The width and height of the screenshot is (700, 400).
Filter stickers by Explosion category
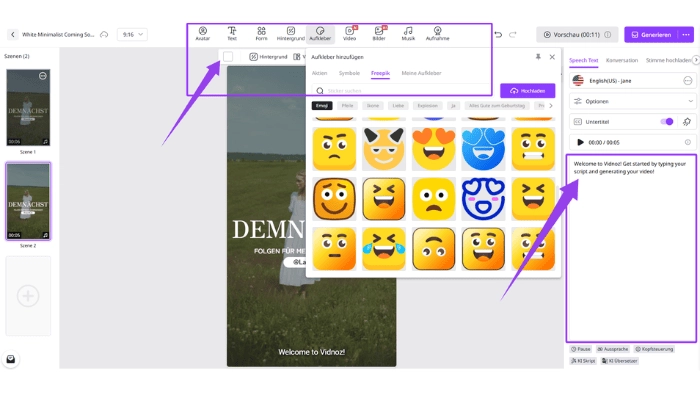[428, 106]
